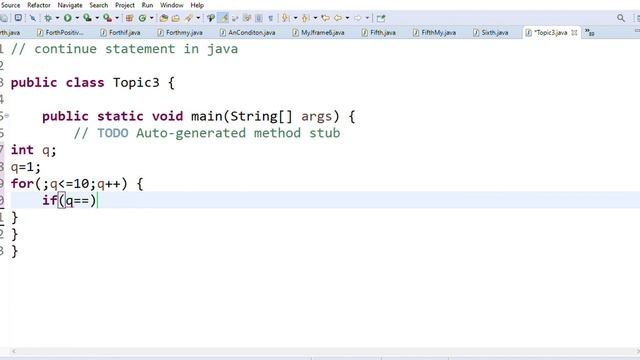Click the Back navigation arrow icon
640x360 pixels.
click(338, 18)
